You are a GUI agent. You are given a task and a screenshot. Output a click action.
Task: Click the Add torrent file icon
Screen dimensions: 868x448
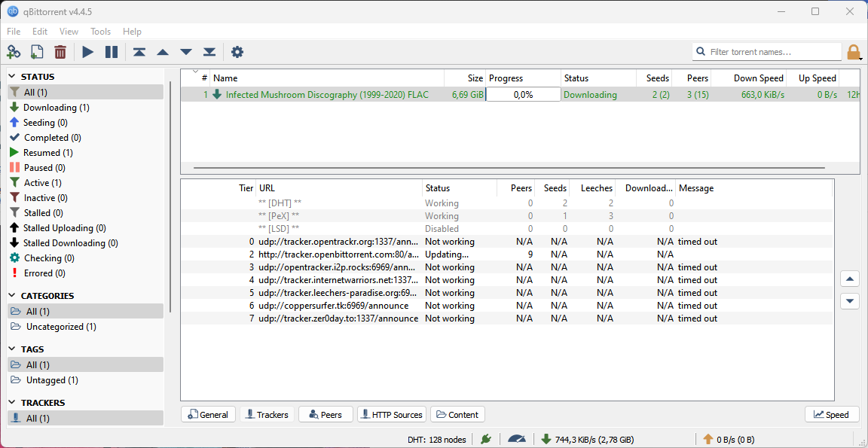(36, 52)
